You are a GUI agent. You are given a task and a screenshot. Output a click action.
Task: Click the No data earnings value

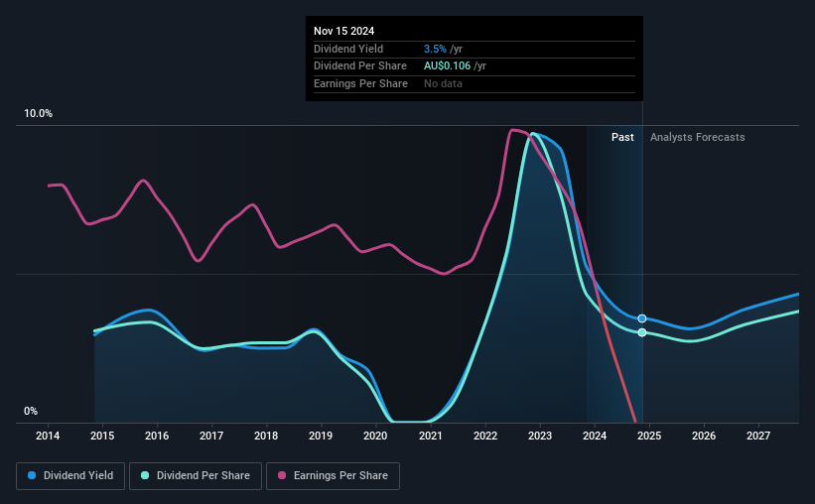pyautogui.click(x=443, y=83)
